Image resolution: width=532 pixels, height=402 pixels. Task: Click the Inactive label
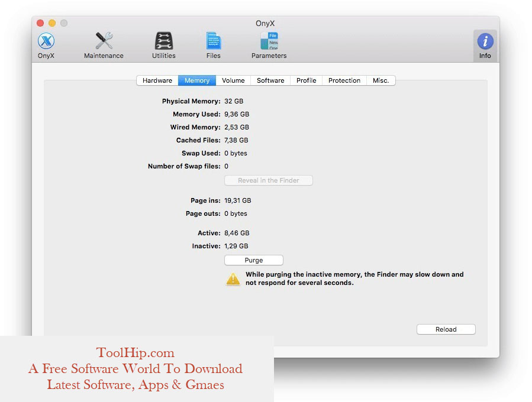207,246
